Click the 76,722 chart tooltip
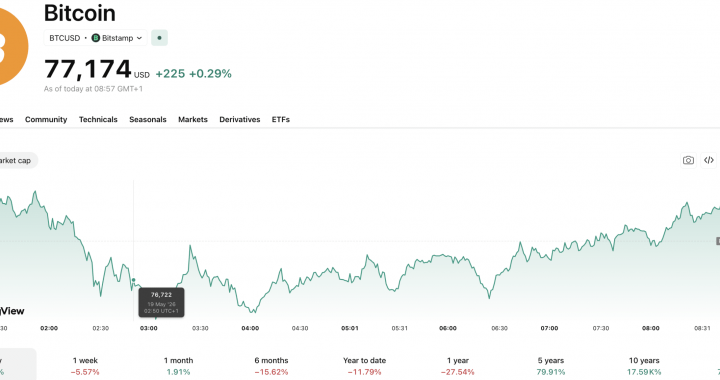Screen dimensions: 720x380 click(161, 302)
